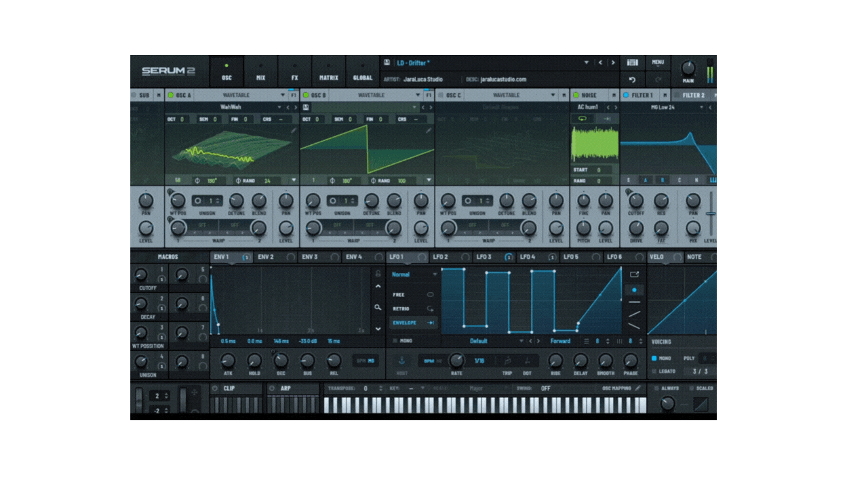Expand the preset name dropdown arrow
Image resolution: width=868 pixels, height=488 pixels.
tap(587, 63)
